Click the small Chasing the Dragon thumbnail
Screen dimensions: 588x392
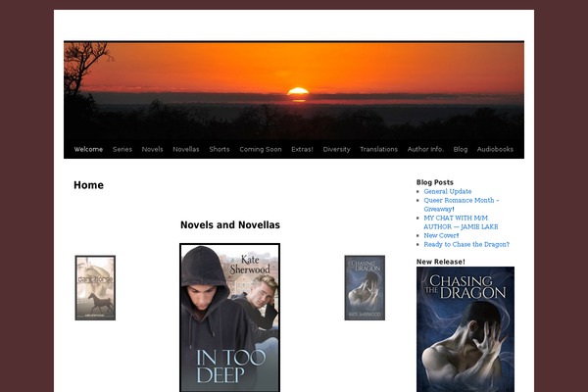365,288
